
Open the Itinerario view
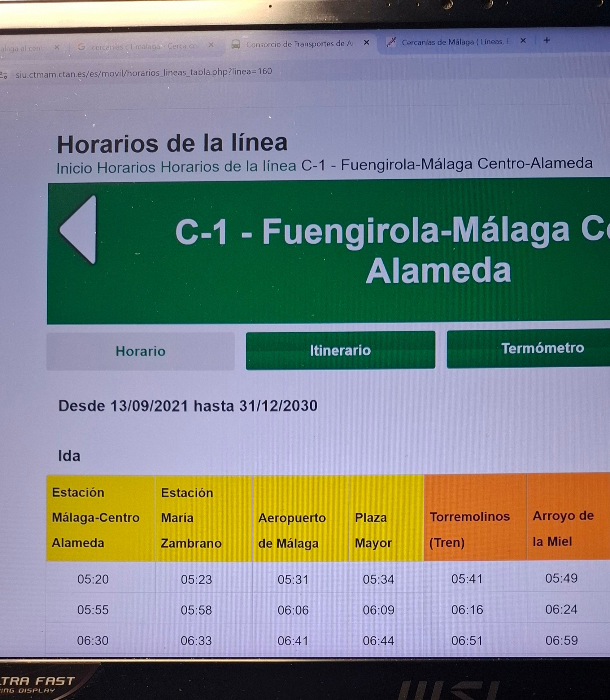[340, 350]
